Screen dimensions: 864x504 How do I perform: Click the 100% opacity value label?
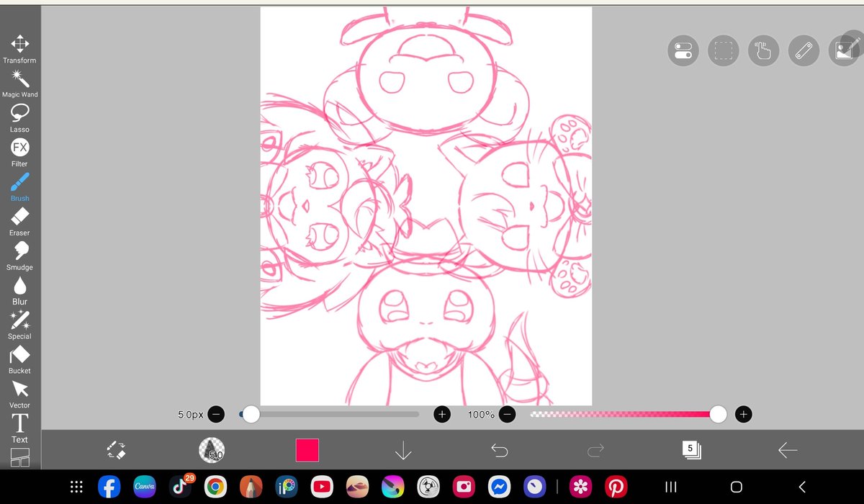tap(481, 415)
